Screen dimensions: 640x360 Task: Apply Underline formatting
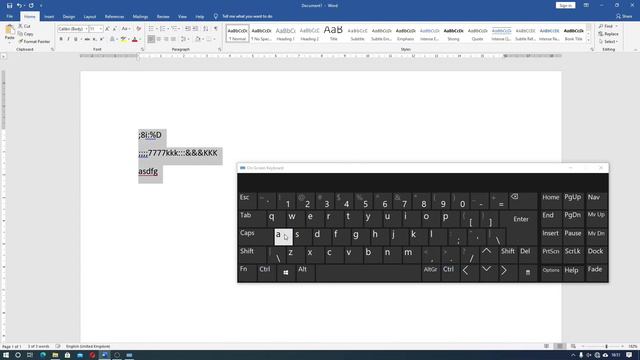(76, 39)
